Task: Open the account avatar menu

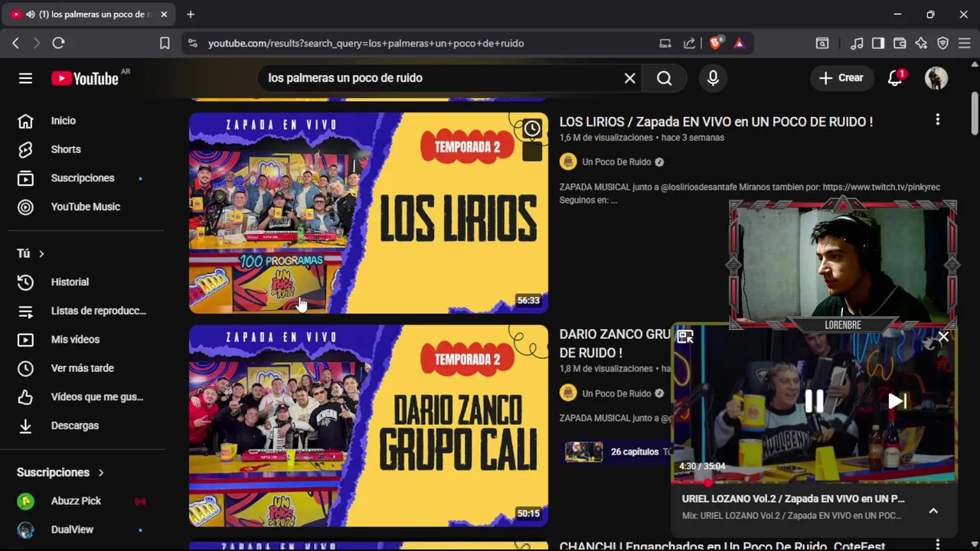Action: click(x=936, y=78)
